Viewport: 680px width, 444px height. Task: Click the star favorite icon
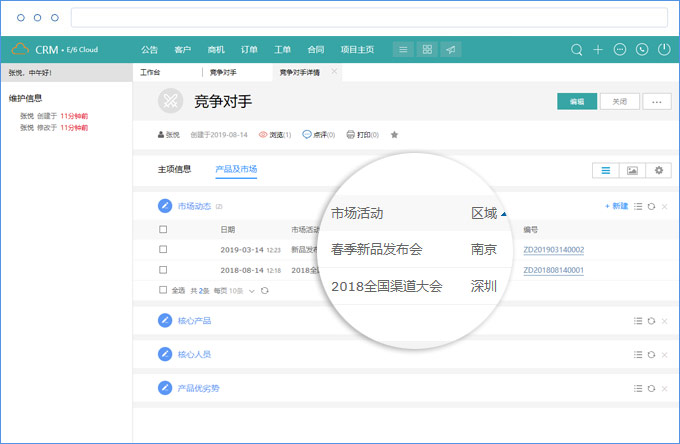[394, 134]
